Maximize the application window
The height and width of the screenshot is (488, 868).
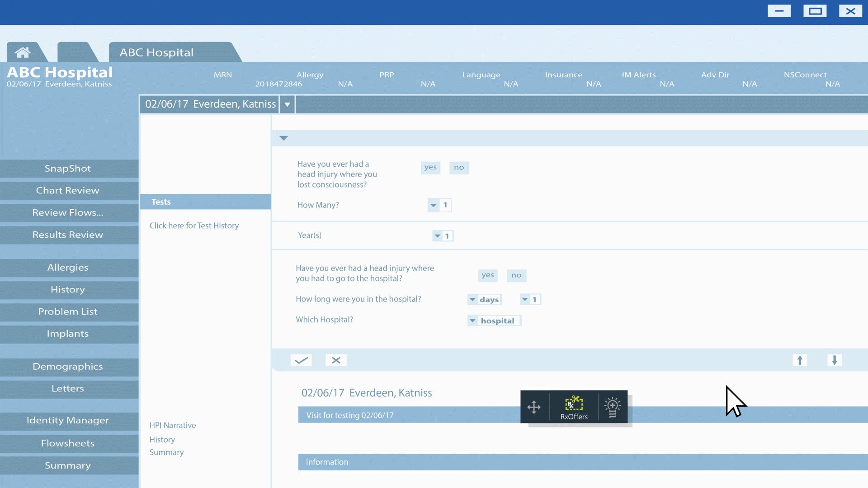[815, 11]
